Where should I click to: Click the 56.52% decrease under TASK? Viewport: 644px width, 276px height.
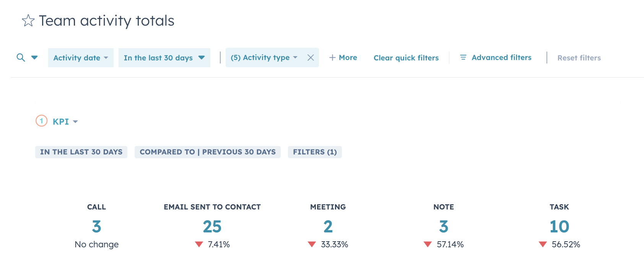coord(559,244)
